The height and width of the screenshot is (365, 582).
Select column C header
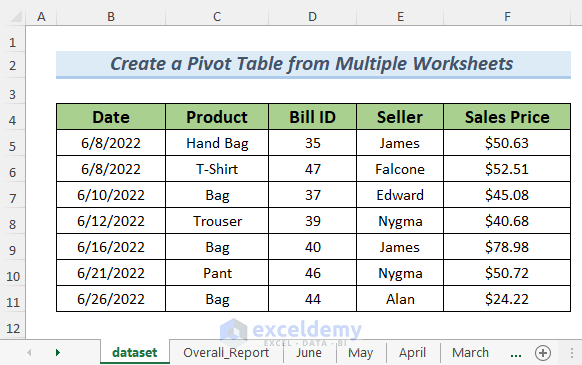(217, 17)
